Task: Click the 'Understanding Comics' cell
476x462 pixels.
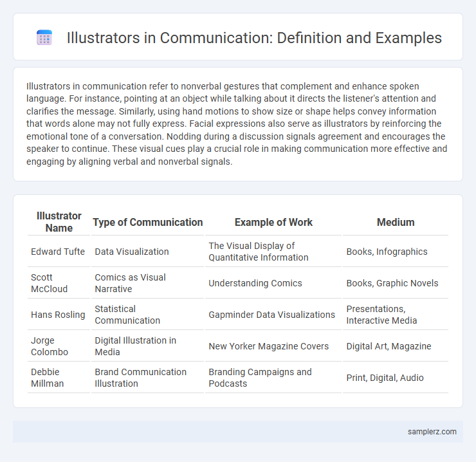Action: coord(273,283)
